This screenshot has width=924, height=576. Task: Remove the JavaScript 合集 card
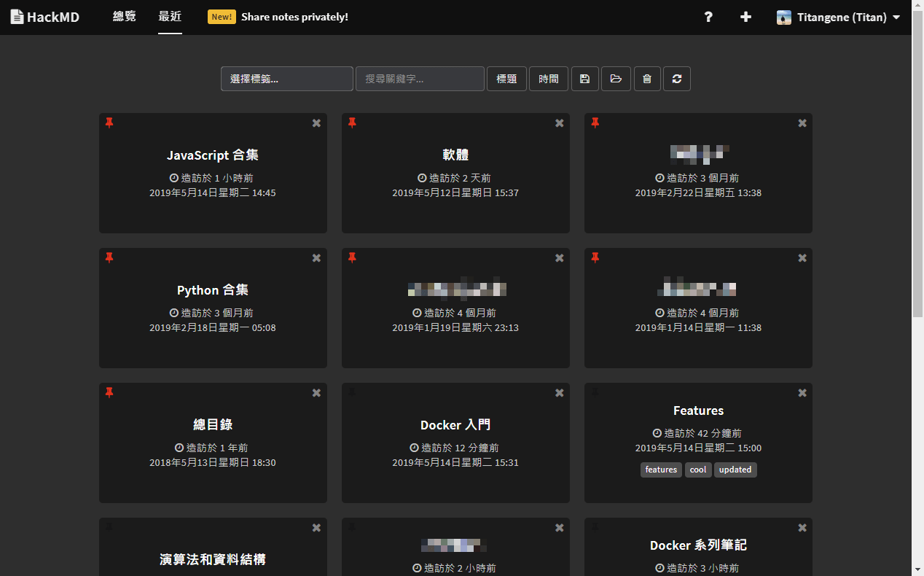tap(316, 123)
